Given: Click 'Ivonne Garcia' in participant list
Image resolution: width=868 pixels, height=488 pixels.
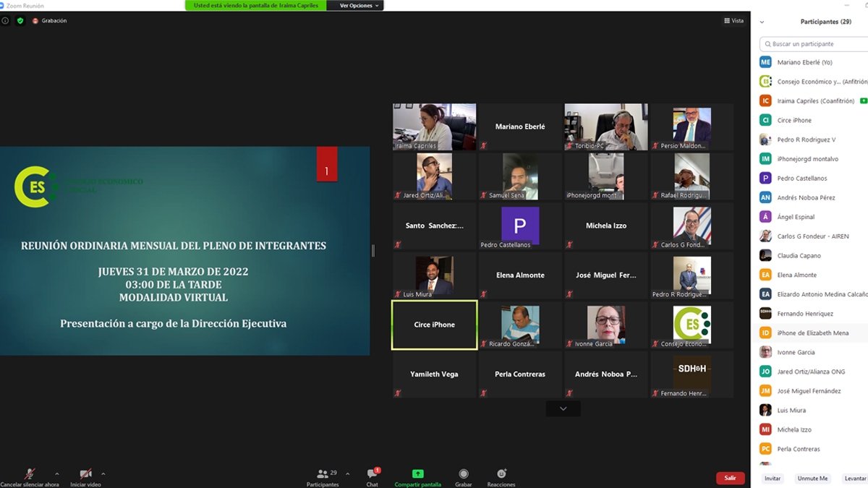Looking at the screenshot, I should [x=796, y=352].
